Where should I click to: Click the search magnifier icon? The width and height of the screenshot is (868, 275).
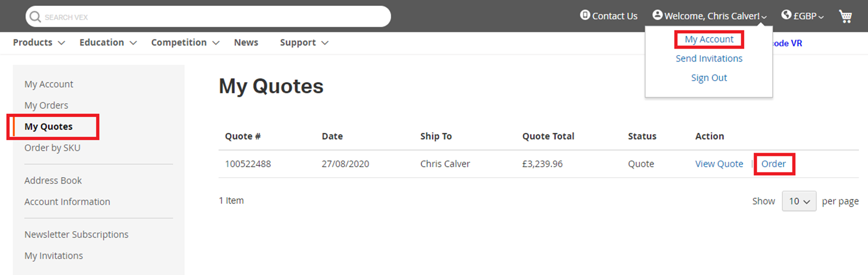[x=35, y=17]
